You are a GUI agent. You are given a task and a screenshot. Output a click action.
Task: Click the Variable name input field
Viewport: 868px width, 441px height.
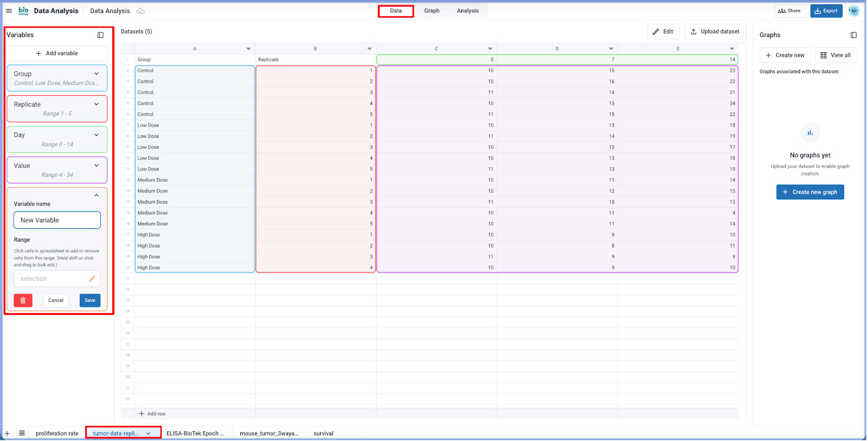[x=57, y=220]
